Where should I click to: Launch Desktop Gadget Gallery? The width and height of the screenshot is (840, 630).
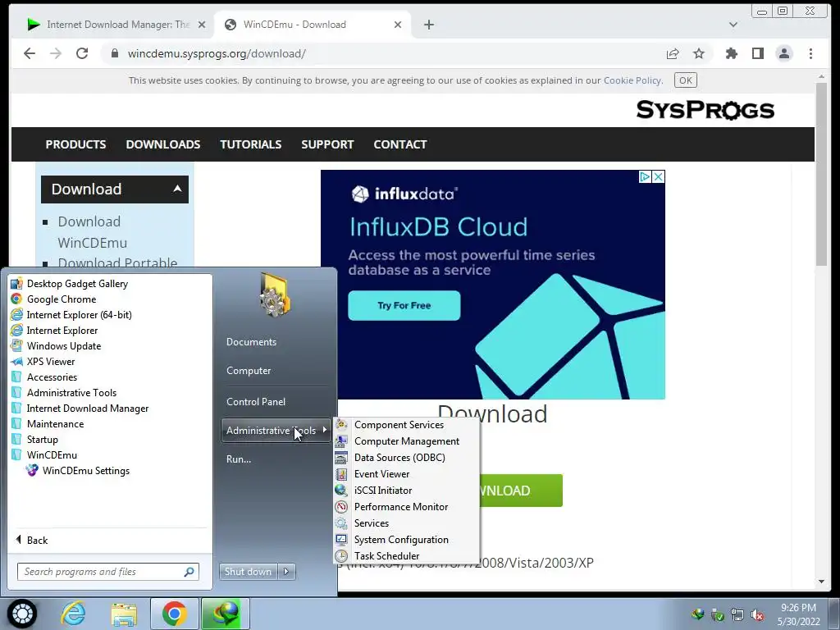[70, 283]
